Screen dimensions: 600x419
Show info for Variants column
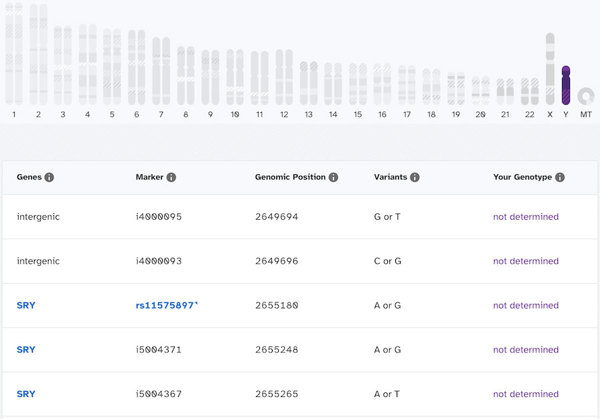(x=415, y=177)
